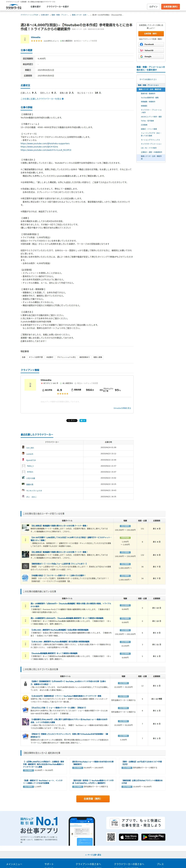Open Naka_1's placeholder avatar
The width and height of the screenshot is (186, 868).
point(24,466)
